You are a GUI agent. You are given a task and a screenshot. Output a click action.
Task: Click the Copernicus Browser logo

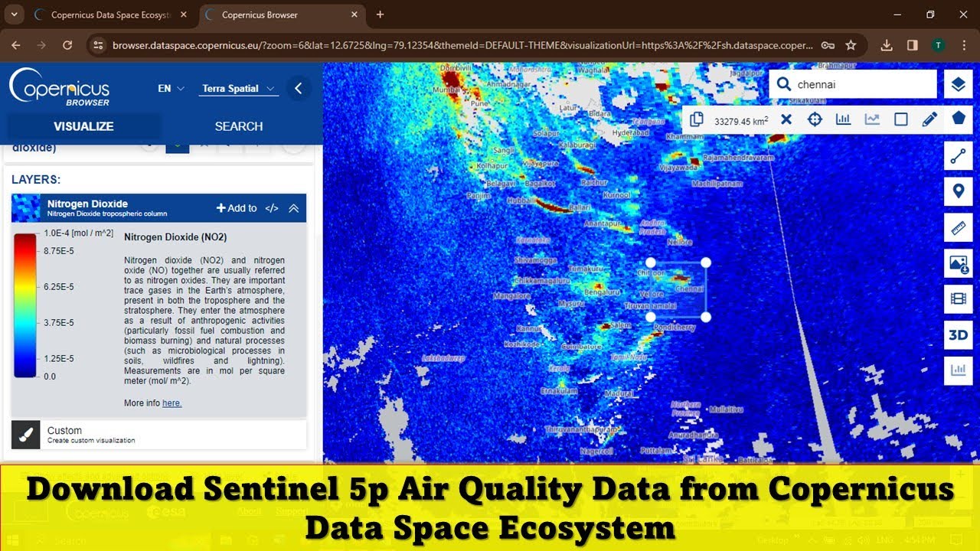pyautogui.click(x=60, y=87)
